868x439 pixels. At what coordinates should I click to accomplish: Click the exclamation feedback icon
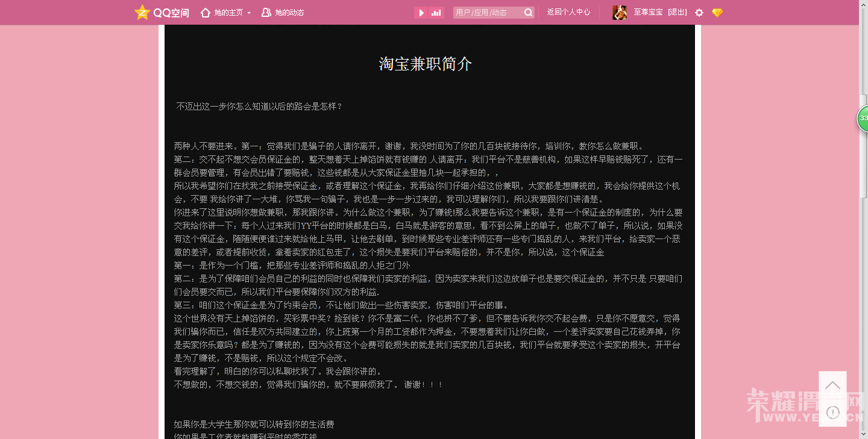[x=832, y=413]
